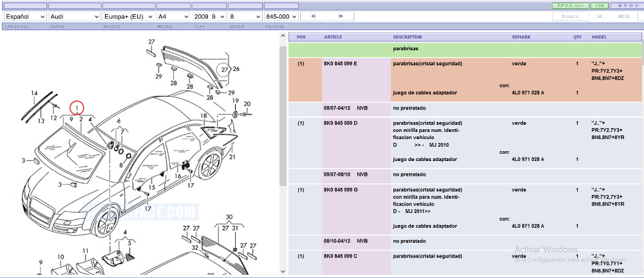
Task: Select circled position 1 on the diagram
Action: coord(77,108)
